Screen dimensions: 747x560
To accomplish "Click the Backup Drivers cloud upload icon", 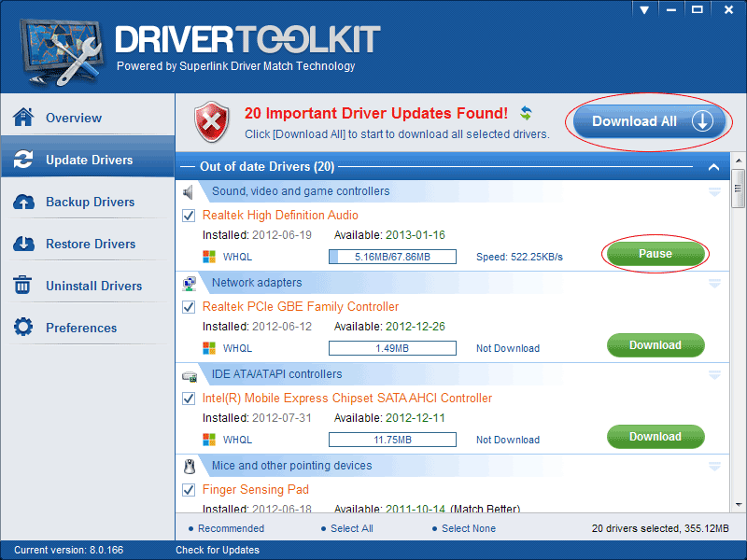I will [23, 202].
